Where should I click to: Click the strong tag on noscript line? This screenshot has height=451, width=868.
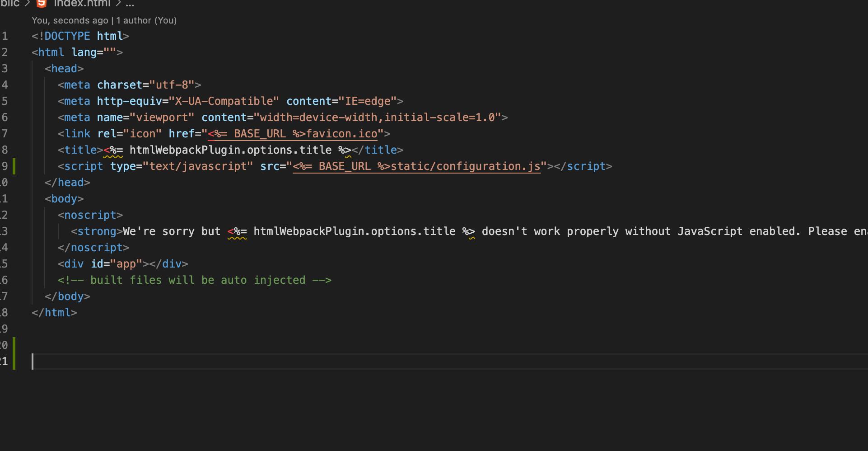point(97,231)
